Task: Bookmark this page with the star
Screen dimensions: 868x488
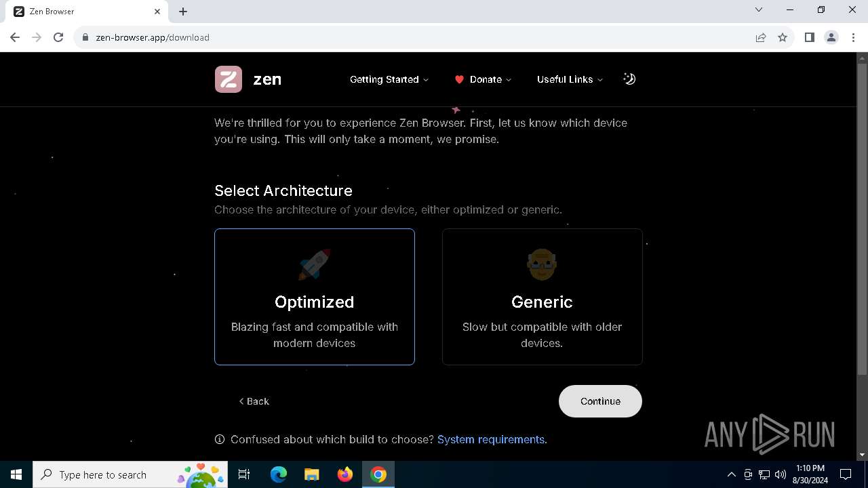Action: pyautogui.click(x=783, y=37)
